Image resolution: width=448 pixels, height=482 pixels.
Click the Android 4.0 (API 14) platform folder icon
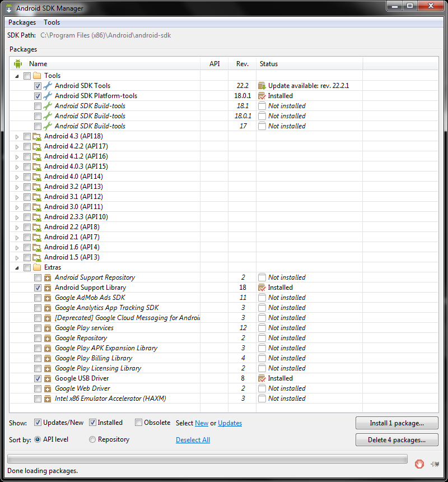(37, 177)
